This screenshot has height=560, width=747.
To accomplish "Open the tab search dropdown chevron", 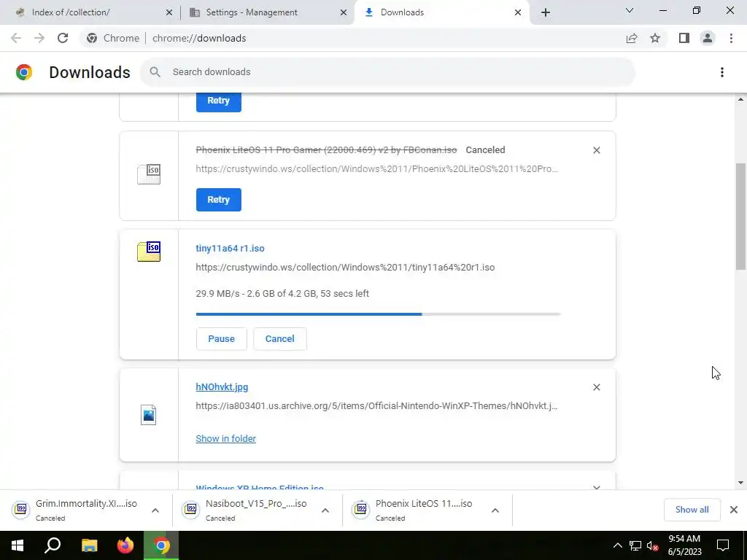I will tap(630, 10).
